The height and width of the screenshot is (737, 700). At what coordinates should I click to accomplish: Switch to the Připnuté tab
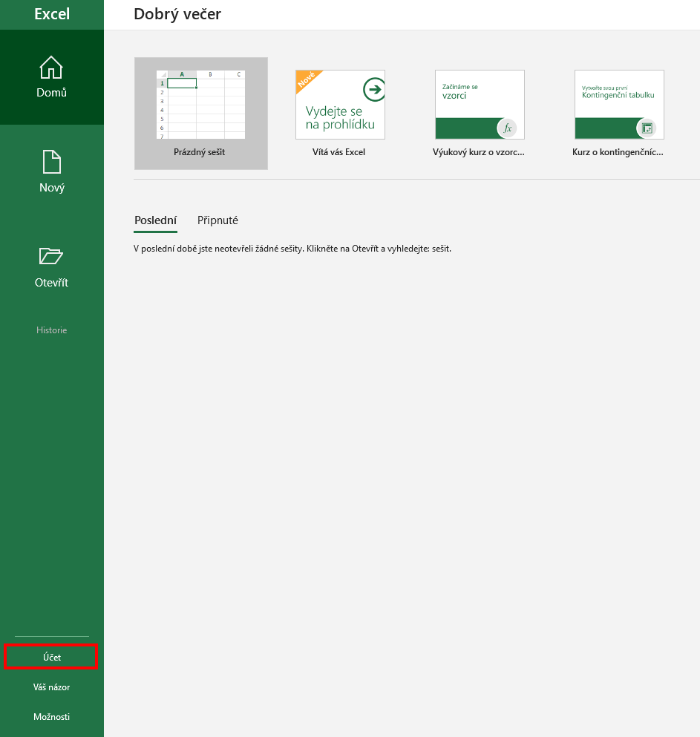point(217,220)
